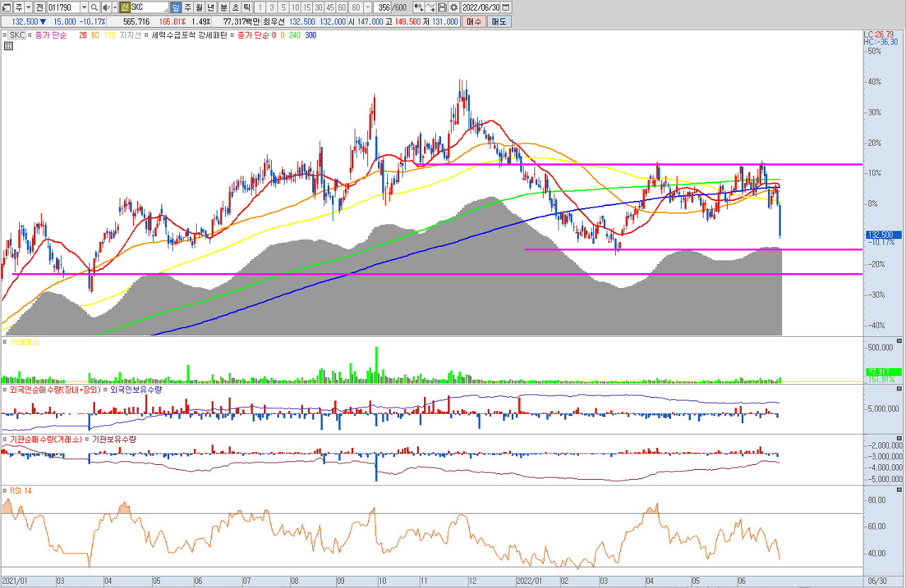Choose interval button 10
Viewport: 906px width, 588px height.
pyautogui.click(x=295, y=8)
